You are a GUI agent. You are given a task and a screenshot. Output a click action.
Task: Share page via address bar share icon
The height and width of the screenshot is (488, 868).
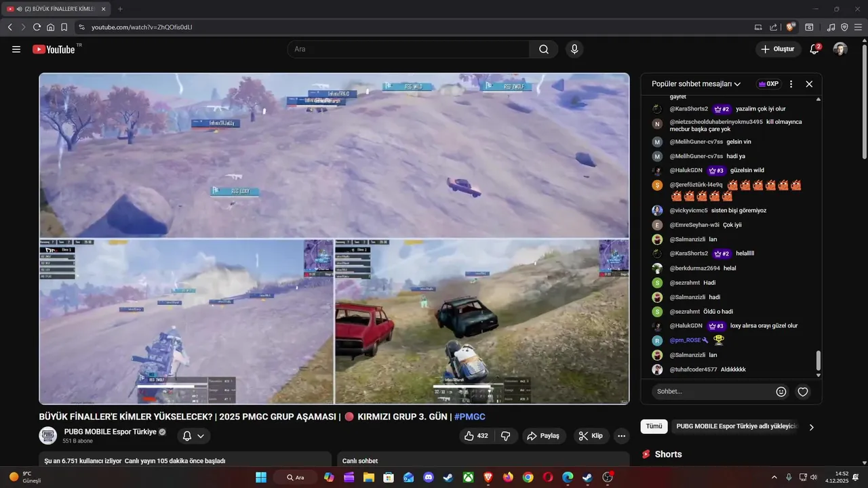(774, 27)
